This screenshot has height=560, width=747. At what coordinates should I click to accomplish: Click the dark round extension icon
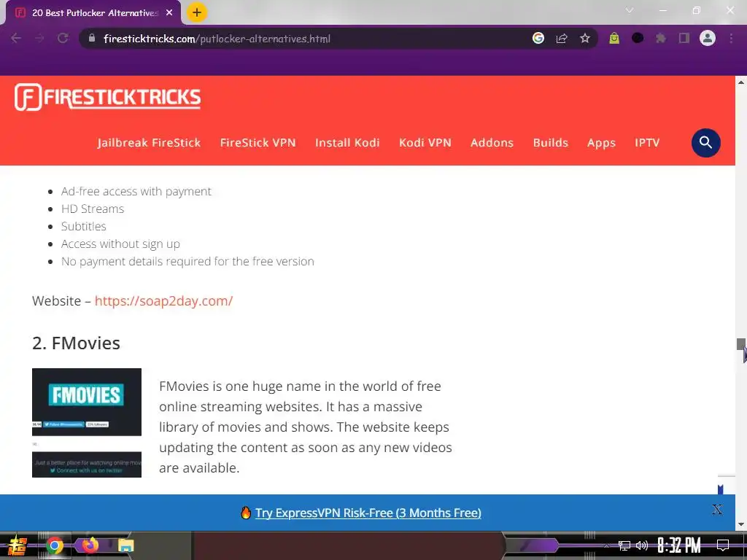click(638, 38)
